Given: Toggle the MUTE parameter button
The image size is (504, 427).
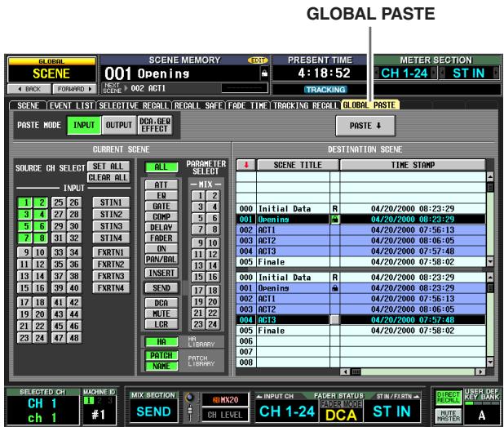Looking at the screenshot, I should (161, 314).
